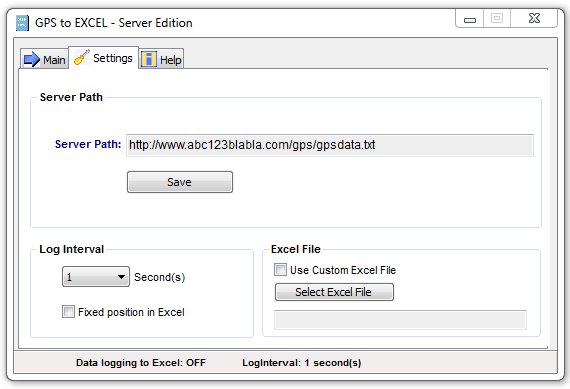The height and width of the screenshot is (389, 570).
Task: Click the blue arrow Main tab icon
Action: [31, 59]
